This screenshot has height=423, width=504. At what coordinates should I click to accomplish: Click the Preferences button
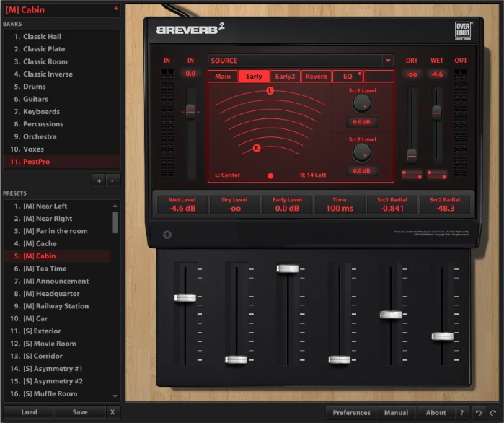(x=351, y=413)
